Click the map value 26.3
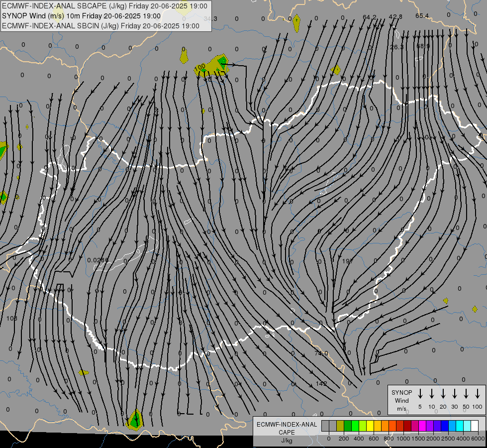The height and width of the screenshot is (448, 487). 396,47
